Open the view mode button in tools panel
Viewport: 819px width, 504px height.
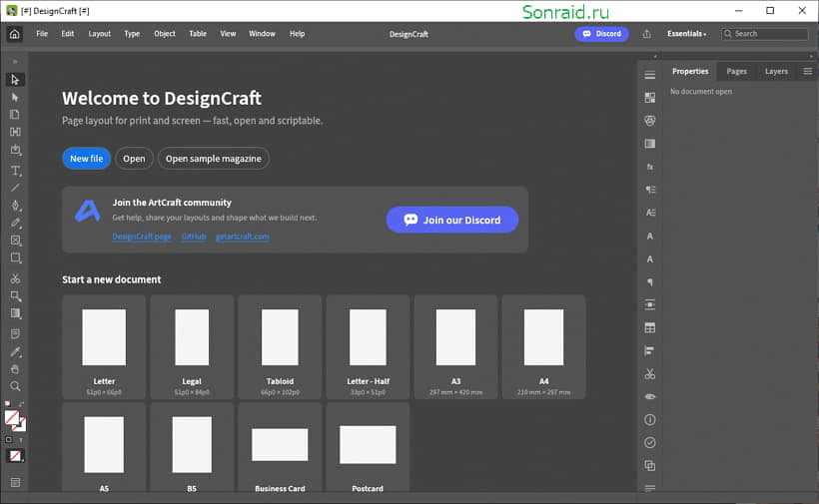tap(15, 483)
